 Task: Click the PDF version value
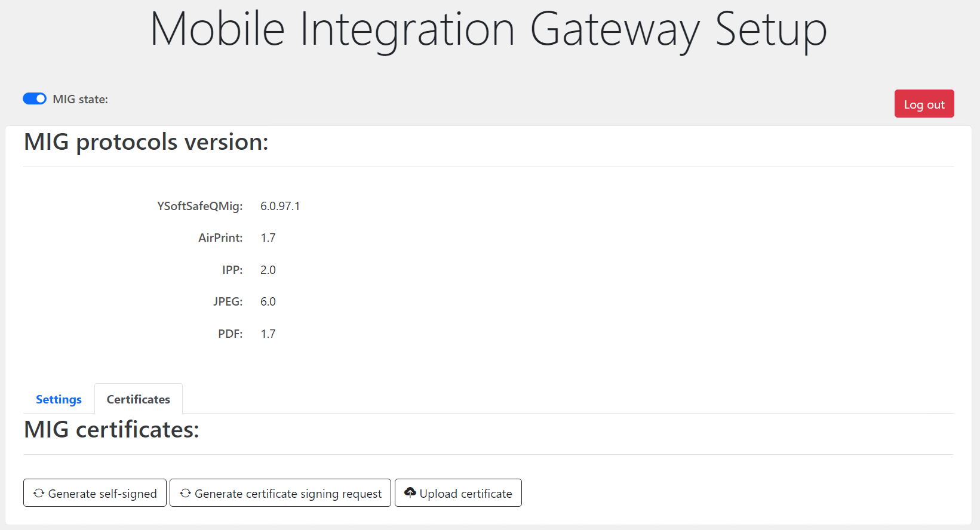point(268,334)
